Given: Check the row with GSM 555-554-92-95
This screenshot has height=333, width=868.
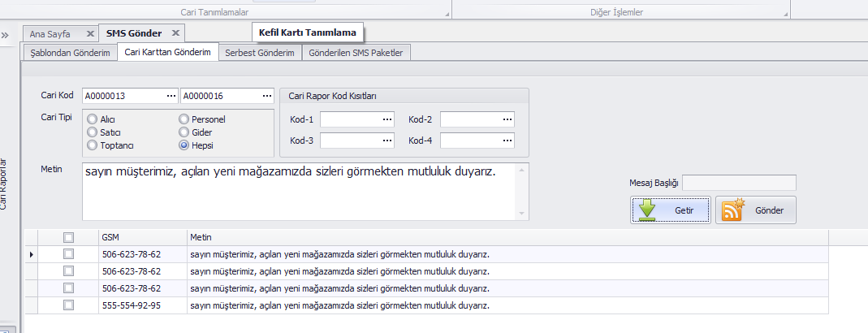Looking at the screenshot, I should tap(68, 305).
